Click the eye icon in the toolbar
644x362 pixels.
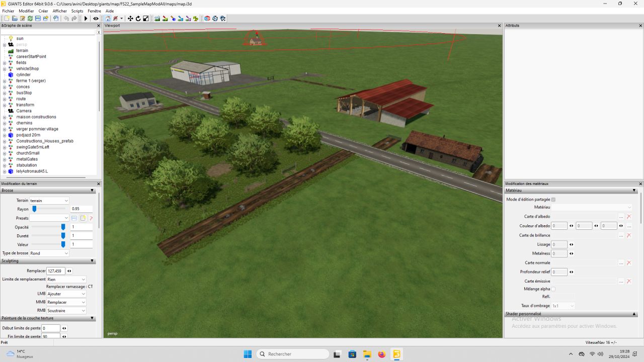click(96, 19)
